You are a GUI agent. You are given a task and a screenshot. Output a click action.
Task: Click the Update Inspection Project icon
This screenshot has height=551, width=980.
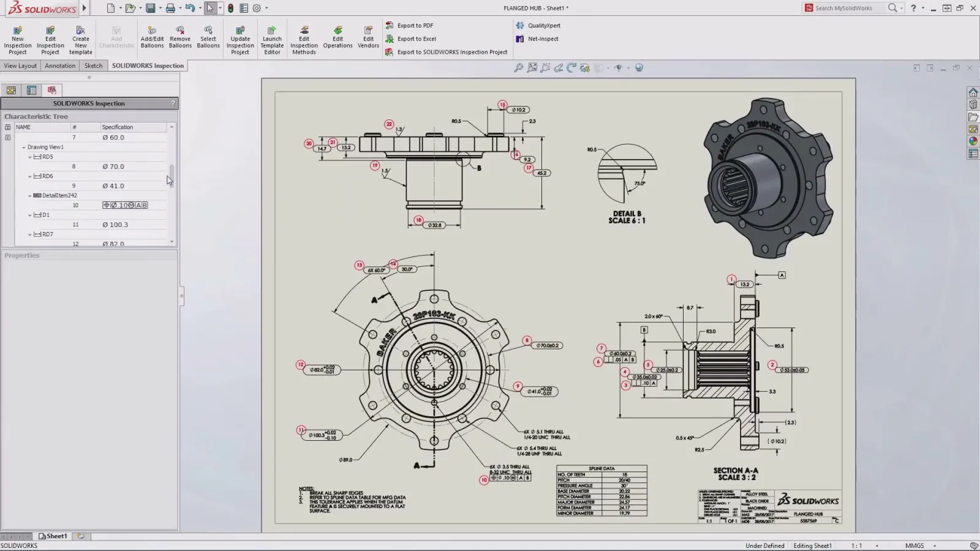(240, 40)
